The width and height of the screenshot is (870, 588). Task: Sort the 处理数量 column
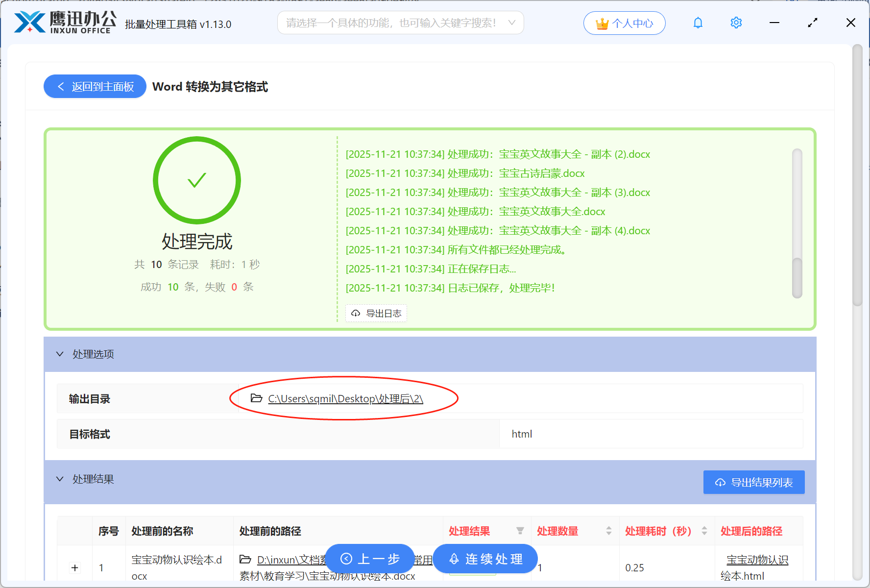point(609,531)
